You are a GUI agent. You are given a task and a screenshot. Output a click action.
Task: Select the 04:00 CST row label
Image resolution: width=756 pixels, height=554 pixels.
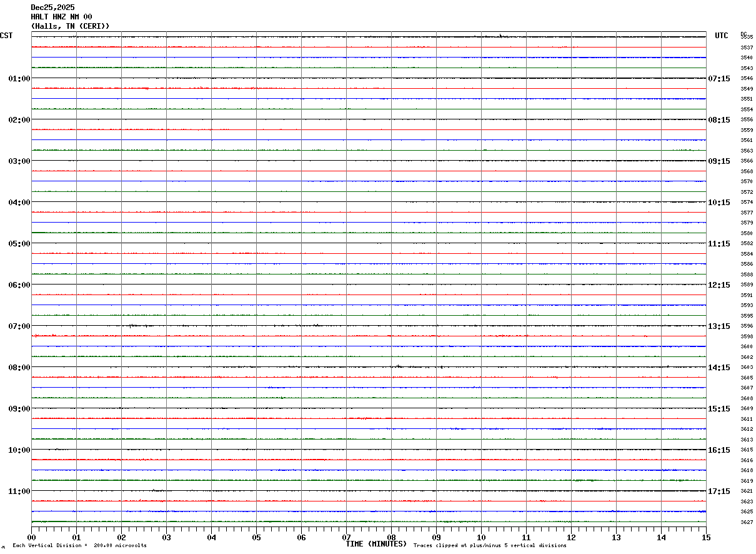19,203
